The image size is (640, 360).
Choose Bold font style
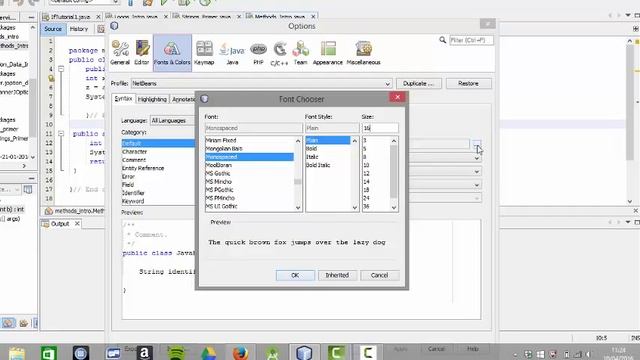[x=328, y=149]
